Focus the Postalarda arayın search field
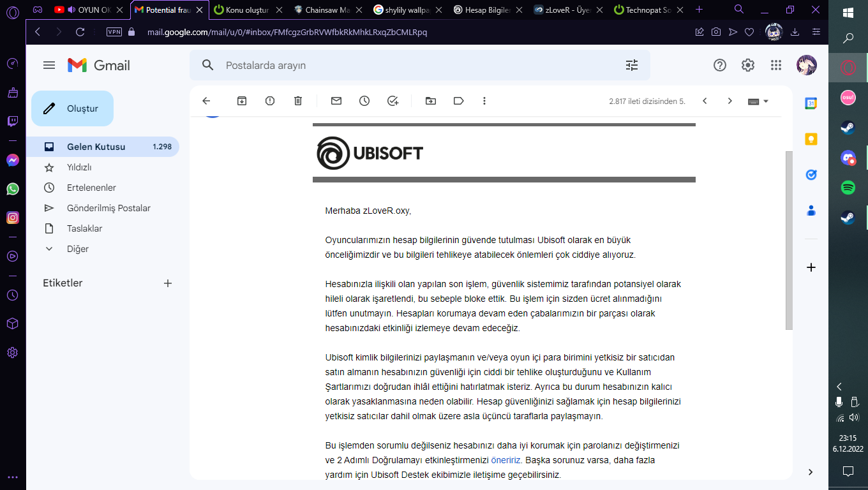Viewport: 868px width, 490px height. [x=419, y=65]
